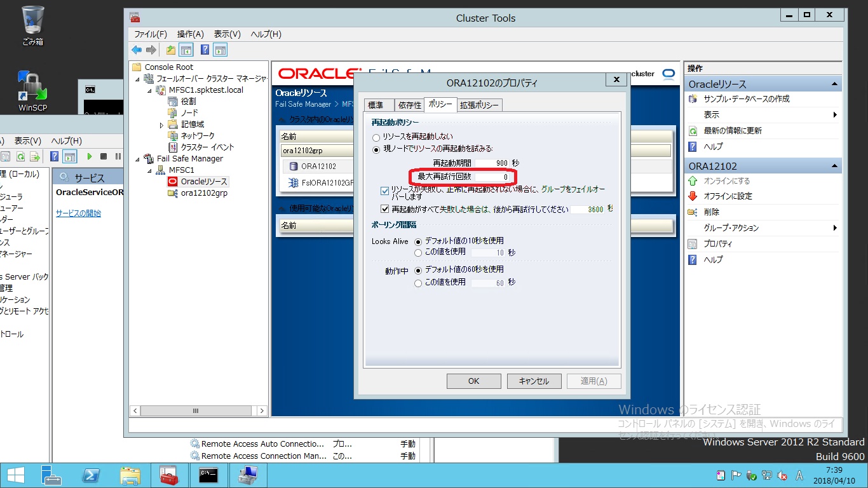This screenshot has width=868, height=488.
Task: Collapse the Oracleリソース action group arrow
Action: pos(834,83)
